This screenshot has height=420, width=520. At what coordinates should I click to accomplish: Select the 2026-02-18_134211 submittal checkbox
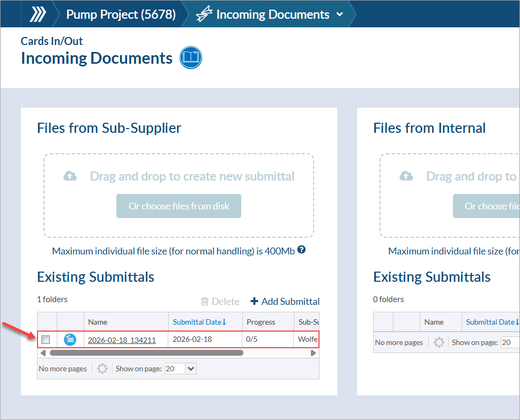[x=46, y=340]
